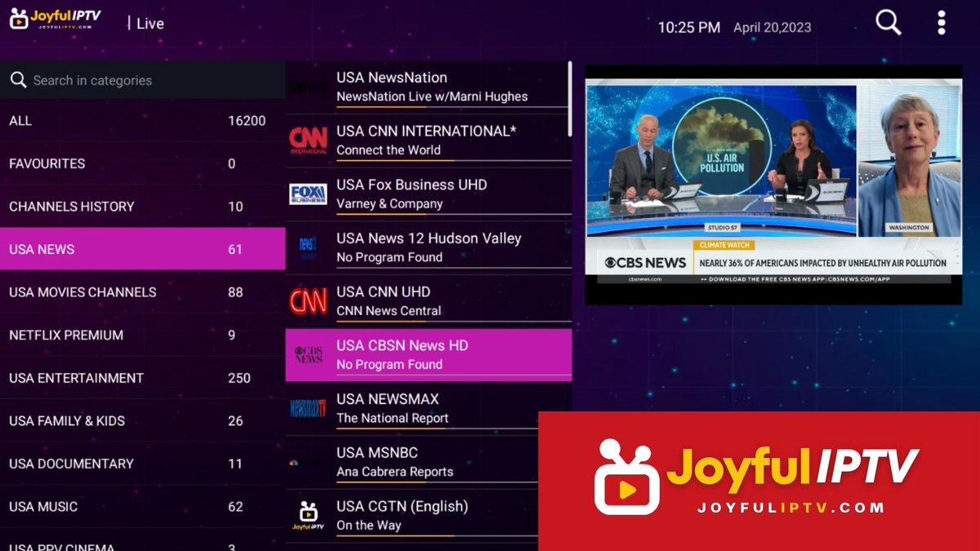Click Varney & Company program text
Viewport: 980px width, 551px height.
point(390,204)
